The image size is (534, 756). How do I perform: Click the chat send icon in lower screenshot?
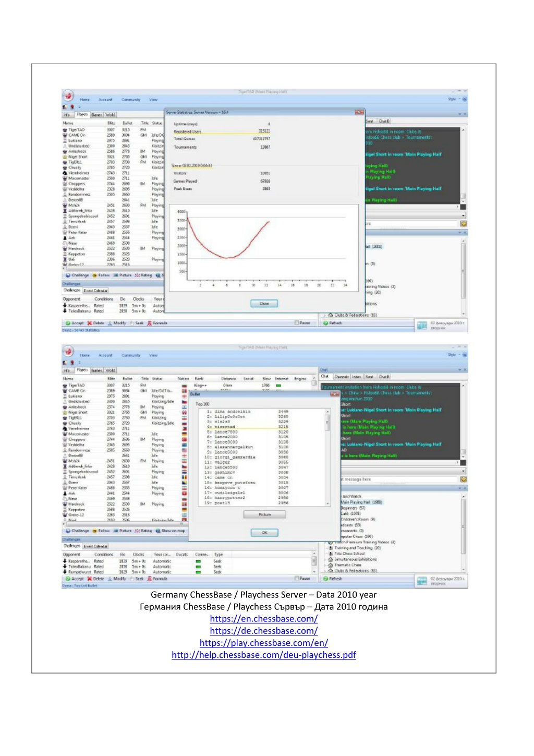pos(463,479)
